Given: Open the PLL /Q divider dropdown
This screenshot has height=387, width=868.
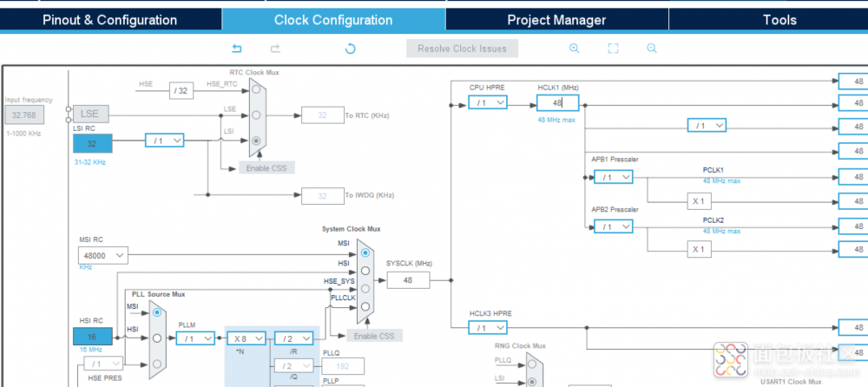Looking at the screenshot, I should tap(293, 366).
